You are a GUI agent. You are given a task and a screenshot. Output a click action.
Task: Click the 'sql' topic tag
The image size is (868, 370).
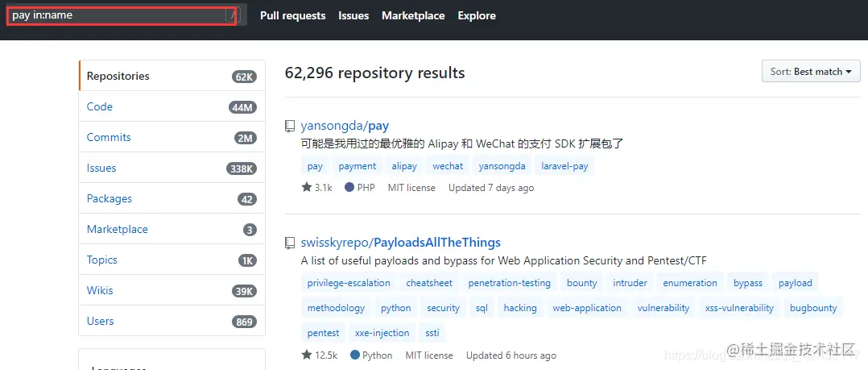482,308
